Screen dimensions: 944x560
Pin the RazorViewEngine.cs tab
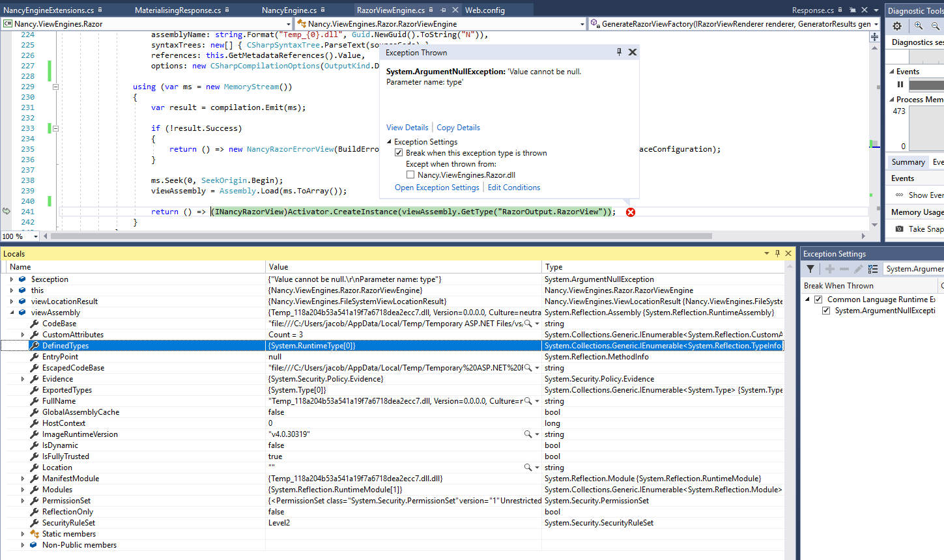pos(443,10)
